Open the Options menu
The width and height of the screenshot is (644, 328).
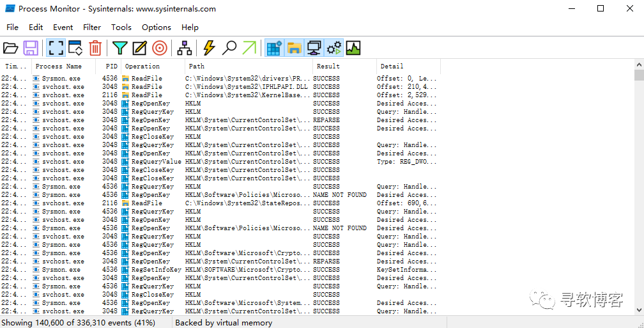pos(157,27)
